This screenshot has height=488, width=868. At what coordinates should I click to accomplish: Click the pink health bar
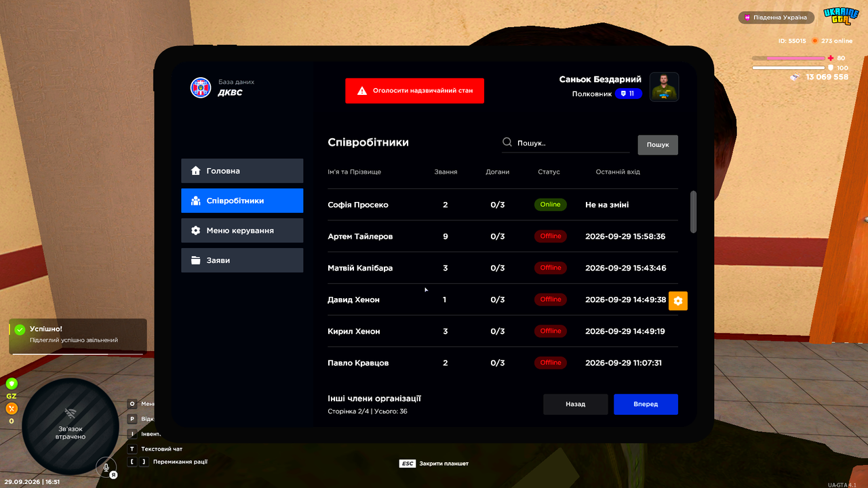pos(789,58)
